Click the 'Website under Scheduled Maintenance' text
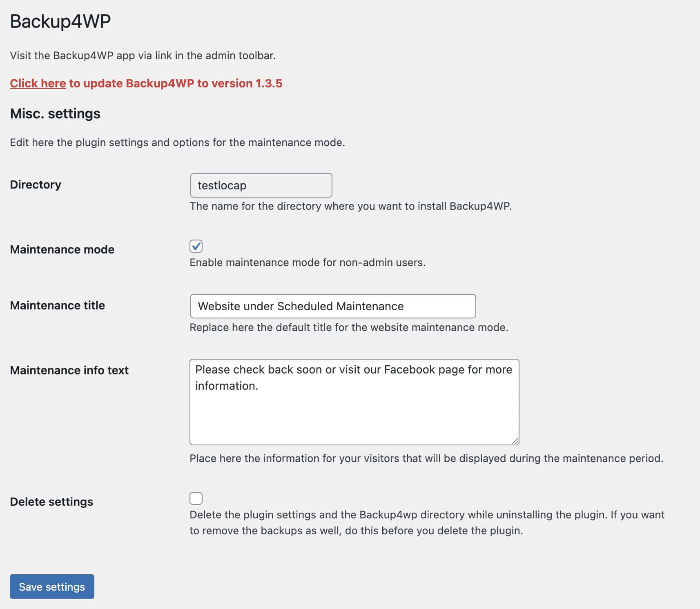Viewport: 700px width, 609px height. point(300,306)
